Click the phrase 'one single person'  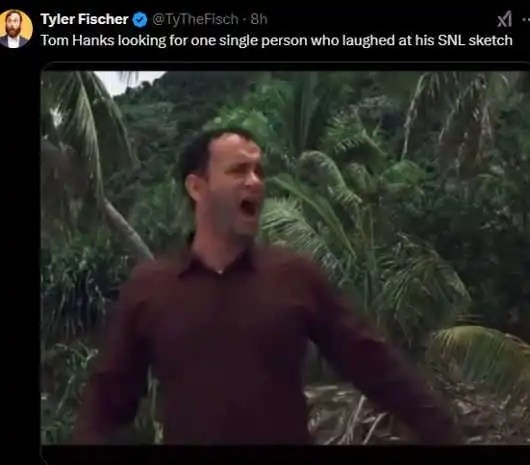(249, 41)
